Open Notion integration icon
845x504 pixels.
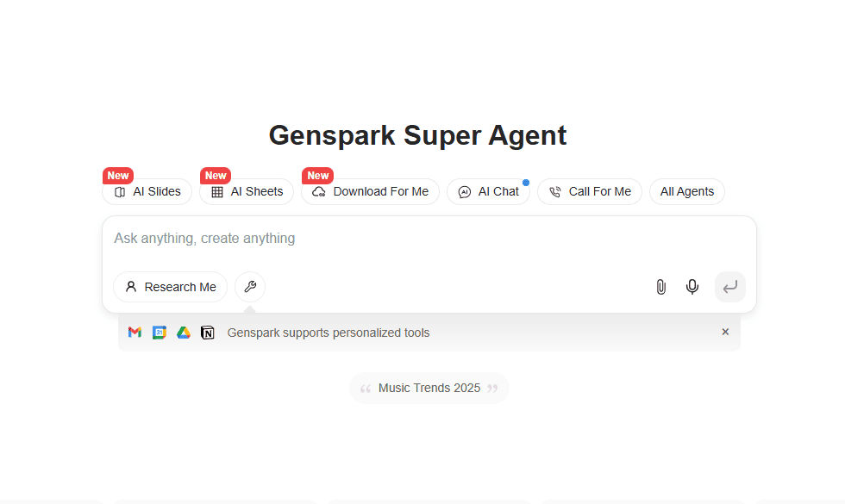[x=207, y=332]
